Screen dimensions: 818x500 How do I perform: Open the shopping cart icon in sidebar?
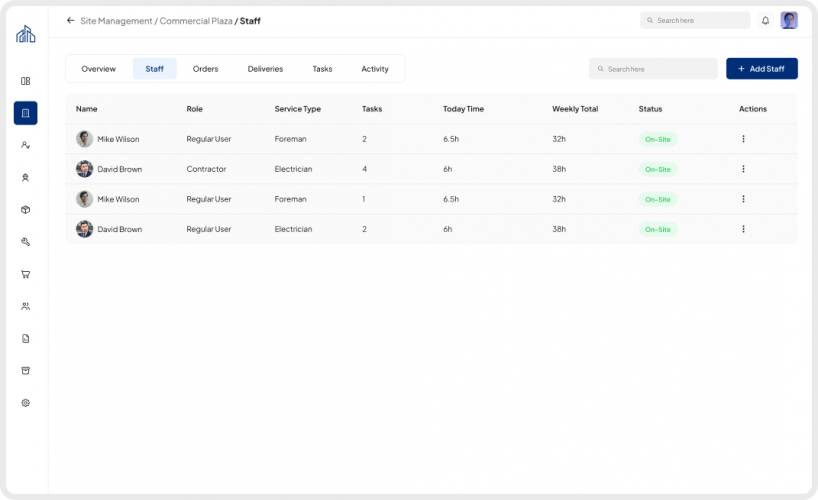click(x=26, y=274)
